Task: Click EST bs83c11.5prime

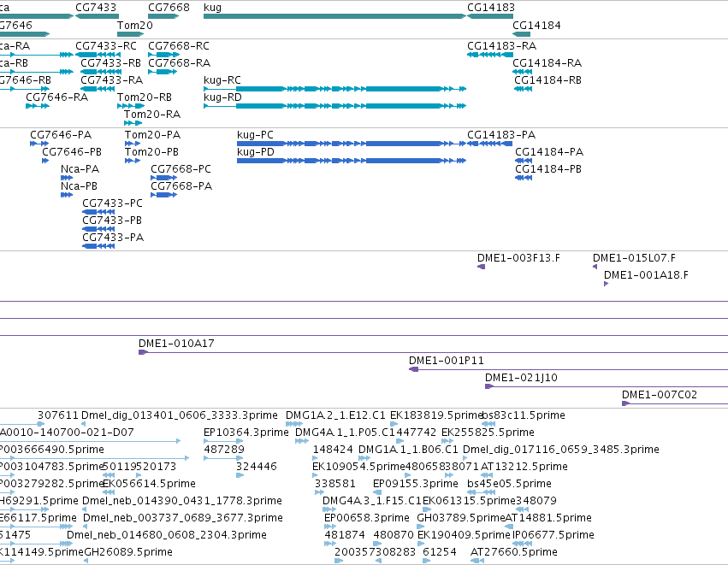Action: pyautogui.click(x=488, y=424)
